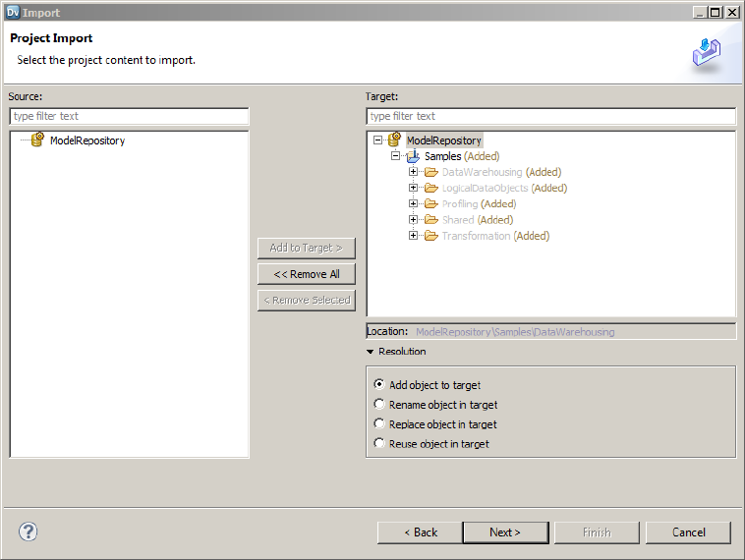Viewport: 745px width, 560px height.
Task: Select Profiling (Added) tree item
Action: point(479,203)
